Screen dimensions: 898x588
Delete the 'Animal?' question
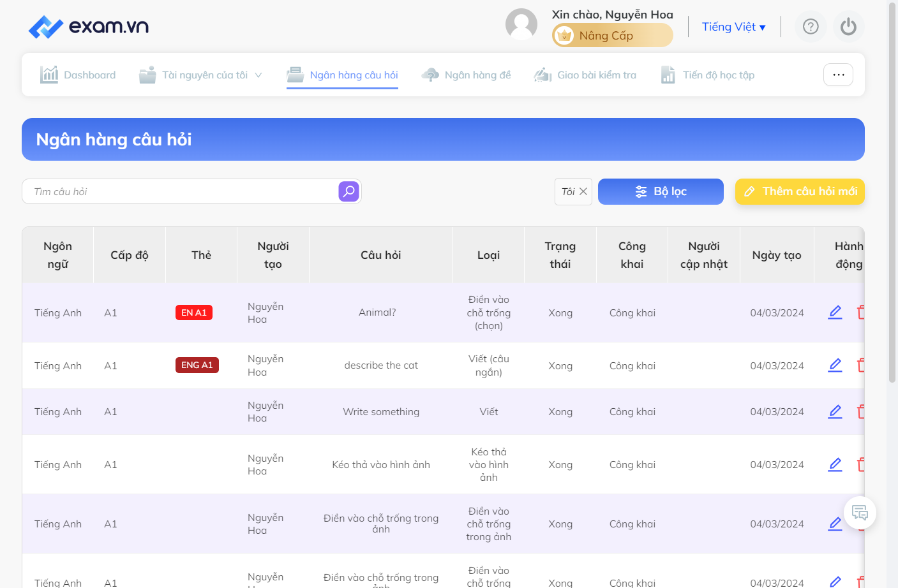click(x=861, y=312)
